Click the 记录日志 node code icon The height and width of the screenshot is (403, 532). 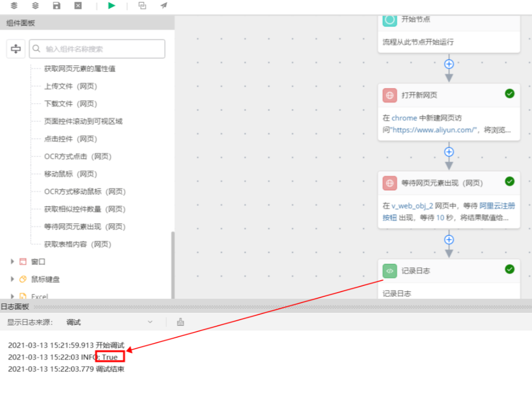tap(390, 271)
